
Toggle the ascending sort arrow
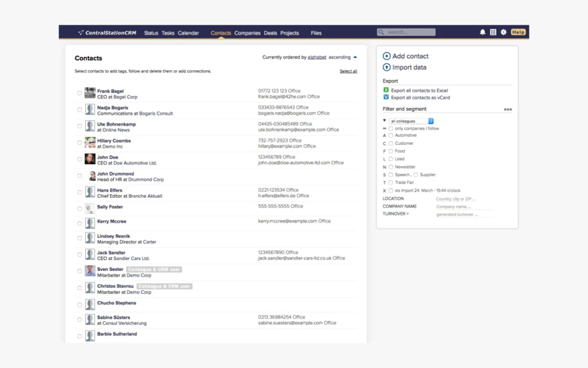[x=355, y=57]
